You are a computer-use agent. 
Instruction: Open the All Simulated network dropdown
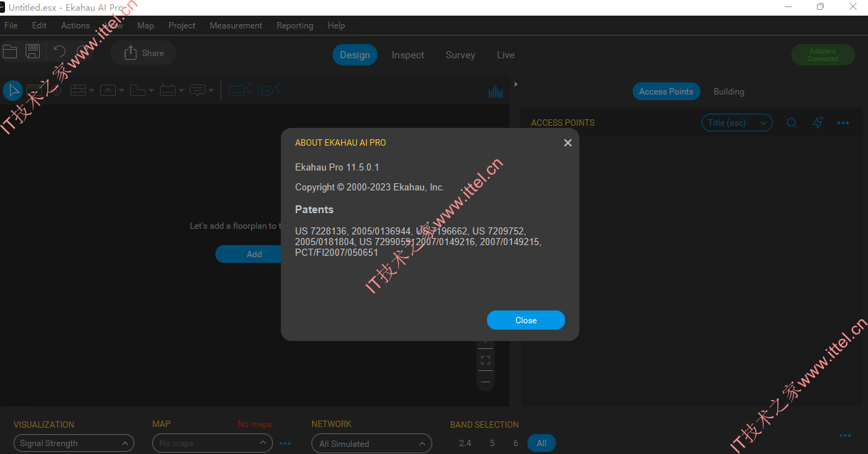point(371,443)
